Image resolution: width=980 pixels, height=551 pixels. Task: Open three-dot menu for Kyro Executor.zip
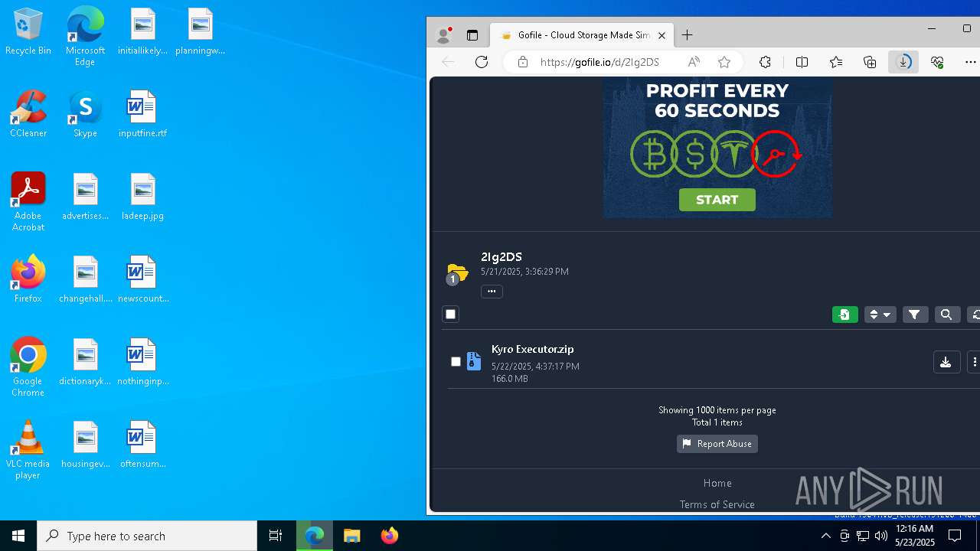974,362
